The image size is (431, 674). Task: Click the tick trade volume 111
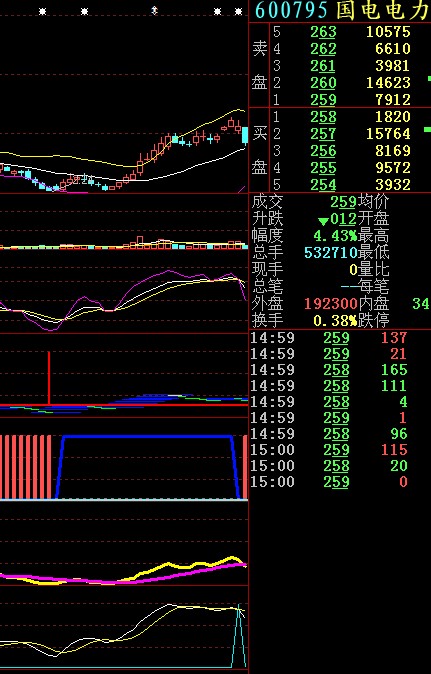click(394, 386)
